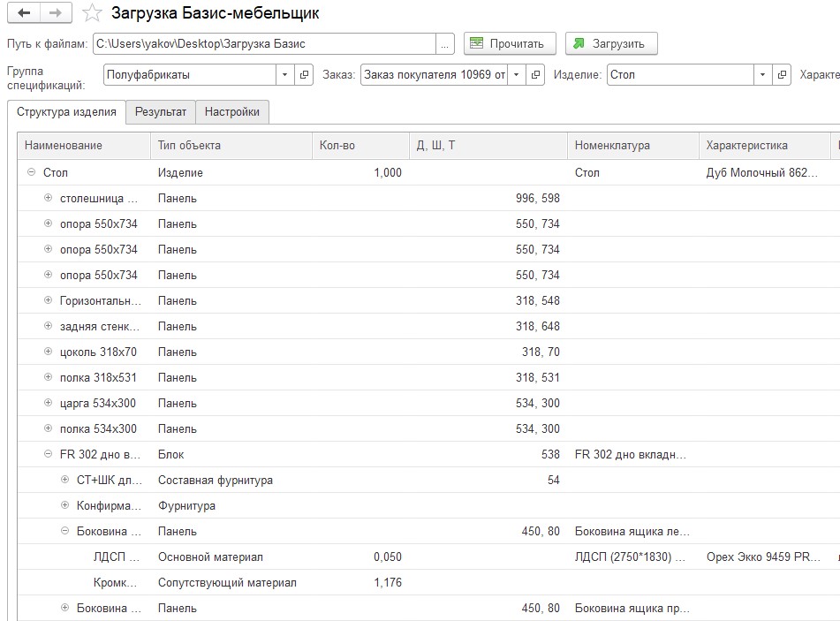840x621 pixels.
Task: Click the back navigation arrow
Action: 24,13
